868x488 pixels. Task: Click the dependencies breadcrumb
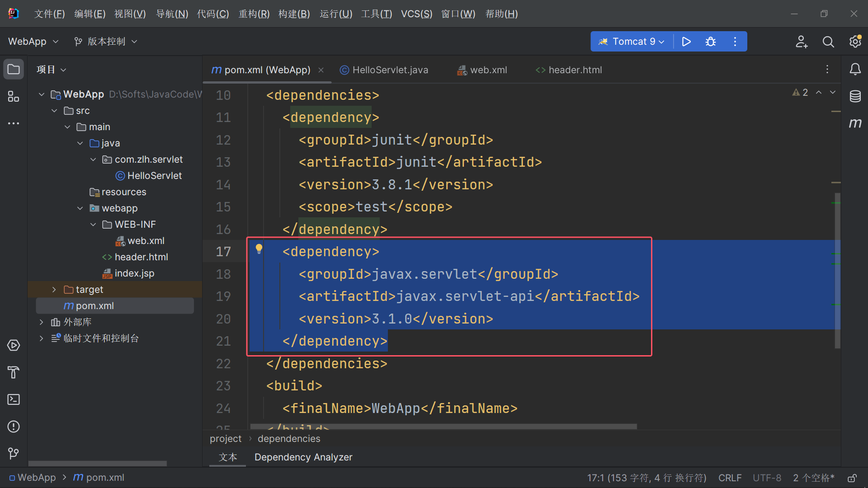pyautogui.click(x=288, y=439)
